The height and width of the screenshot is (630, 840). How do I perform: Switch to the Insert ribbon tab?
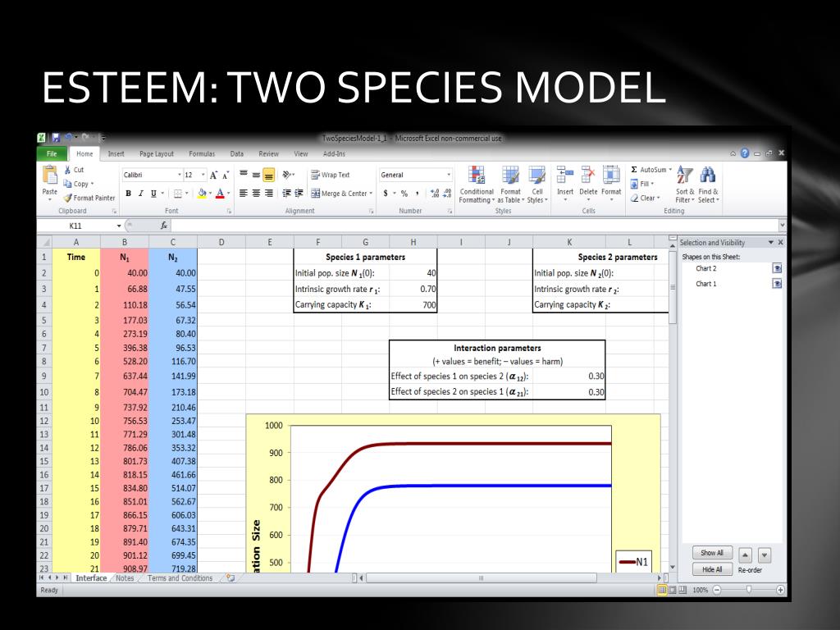116,153
